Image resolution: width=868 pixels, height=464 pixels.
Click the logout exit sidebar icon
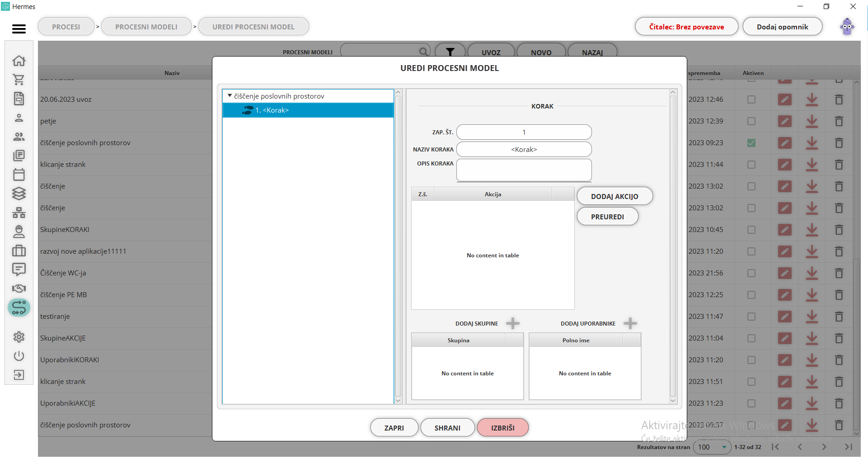click(19, 375)
